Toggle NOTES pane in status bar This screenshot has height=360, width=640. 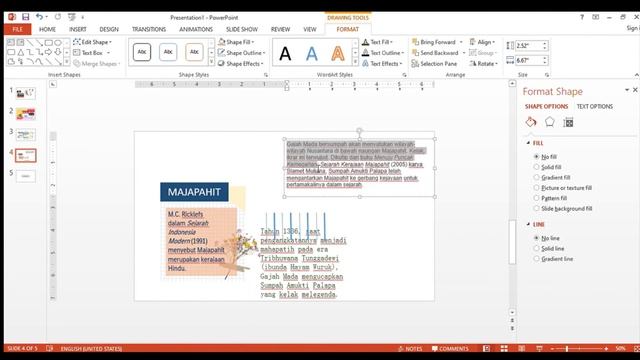(410, 349)
